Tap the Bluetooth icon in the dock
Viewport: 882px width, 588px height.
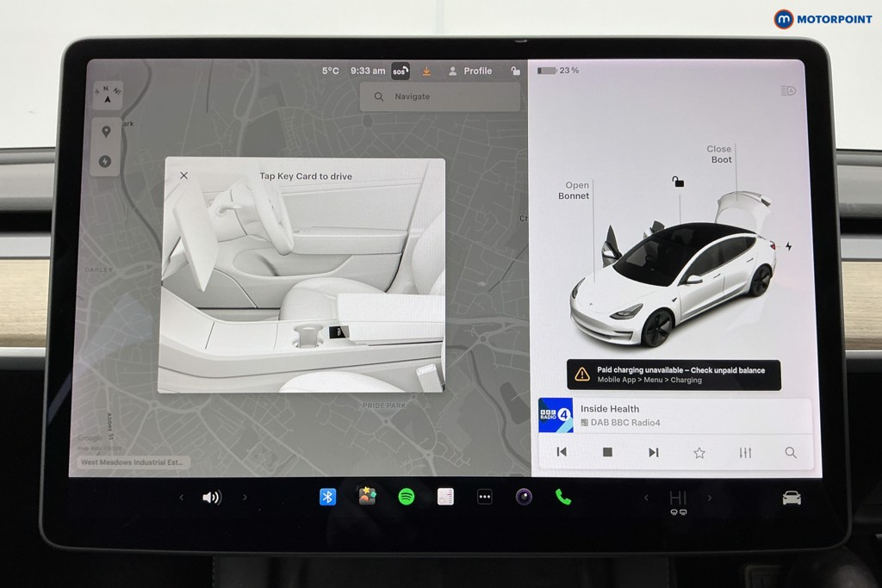[326, 497]
